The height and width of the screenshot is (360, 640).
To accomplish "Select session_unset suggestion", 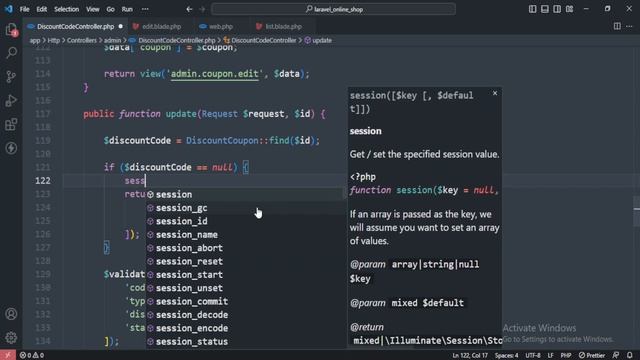I will click(x=246, y=288).
